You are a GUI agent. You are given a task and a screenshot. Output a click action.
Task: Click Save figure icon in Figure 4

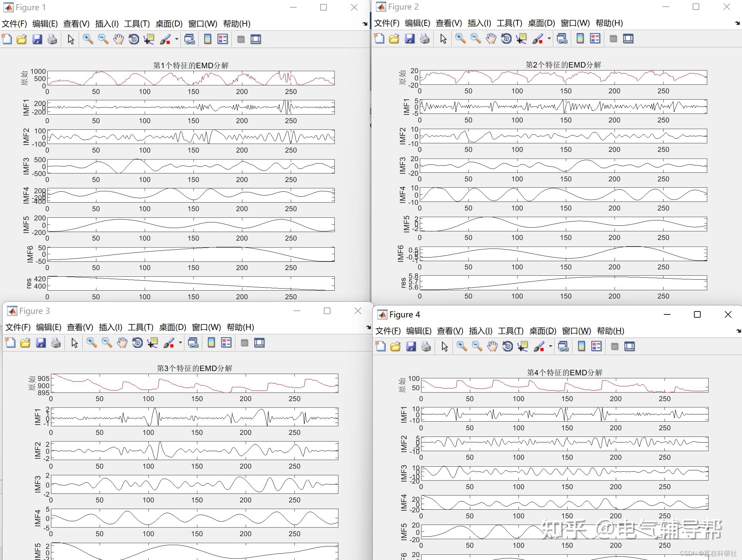point(411,347)
